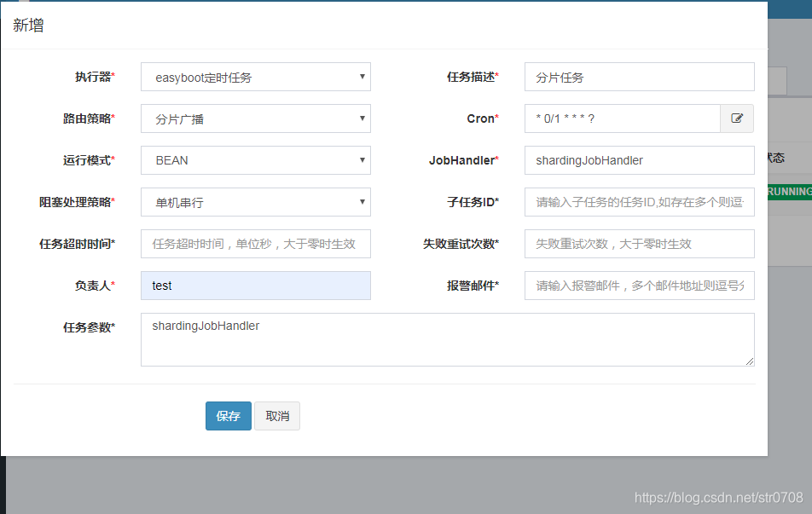Focus the 任务超时时间 input field
This screenshot has height=514, width=812.
[x=256, y=244]
